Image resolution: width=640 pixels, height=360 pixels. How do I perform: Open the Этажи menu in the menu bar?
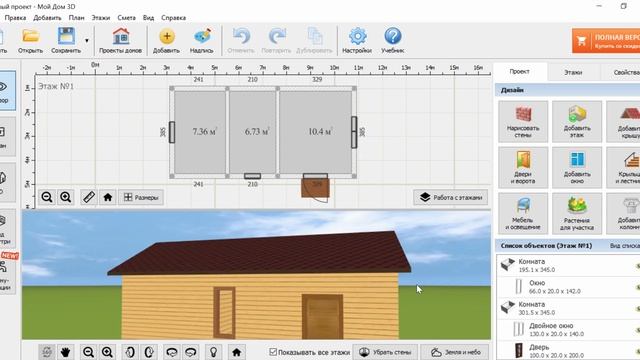click(x=100, y=18)
